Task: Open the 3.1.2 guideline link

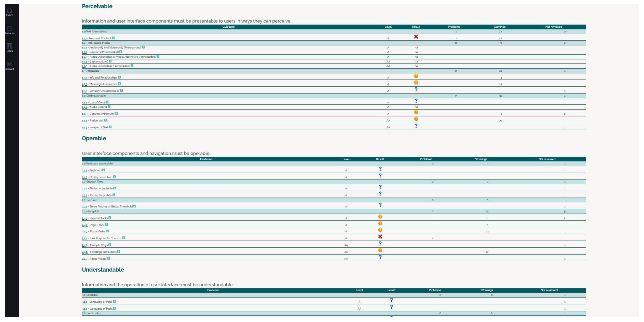Action: tap(84, 309)
